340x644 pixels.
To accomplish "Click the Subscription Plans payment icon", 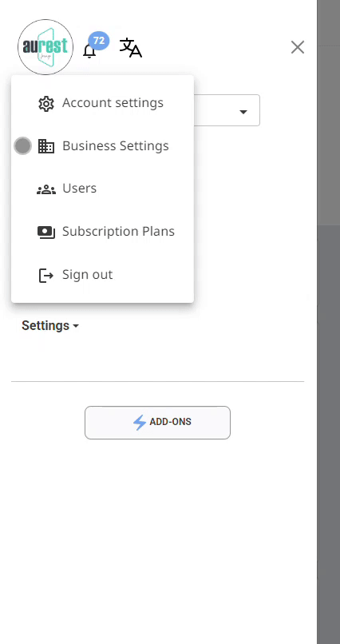I will click(46, 233).
